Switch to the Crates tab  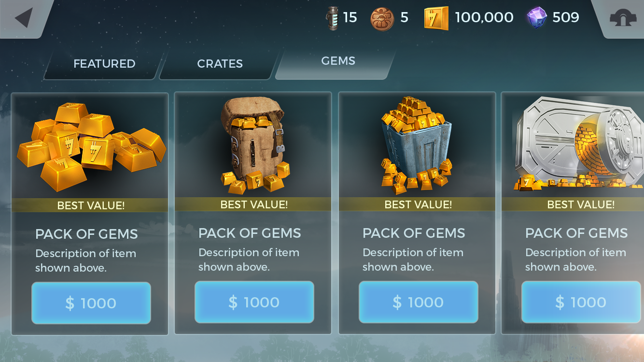coord(220,64)
